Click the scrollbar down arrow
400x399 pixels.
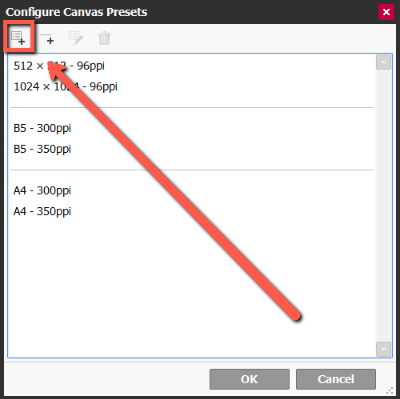tap(383, 349)
